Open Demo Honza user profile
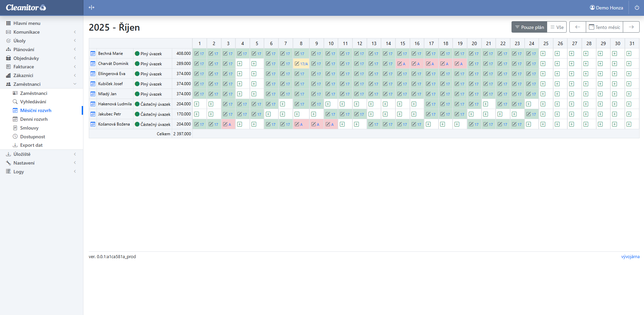This screenshot has height=315, width=644. [x=606, y=7]
